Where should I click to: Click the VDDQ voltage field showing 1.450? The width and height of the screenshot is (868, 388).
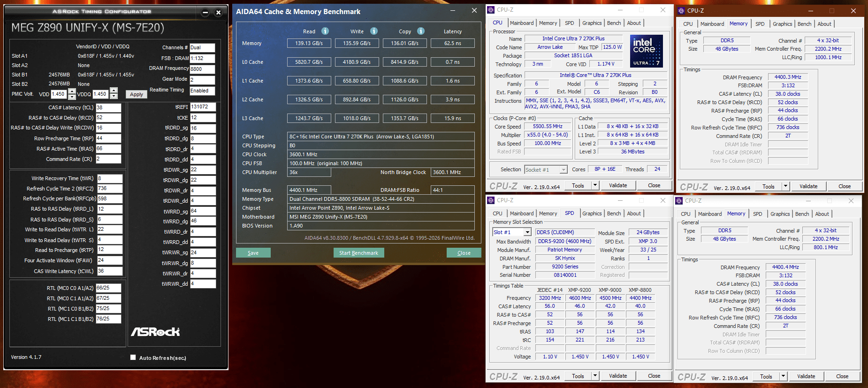tap(101, 94)
